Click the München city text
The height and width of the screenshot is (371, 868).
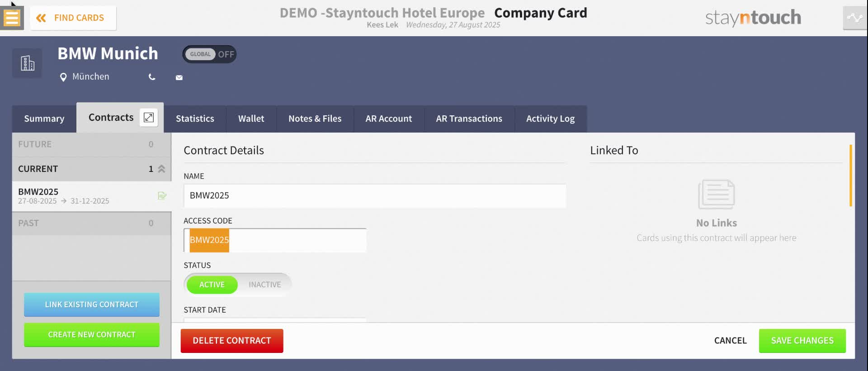(x=91, y=76)
